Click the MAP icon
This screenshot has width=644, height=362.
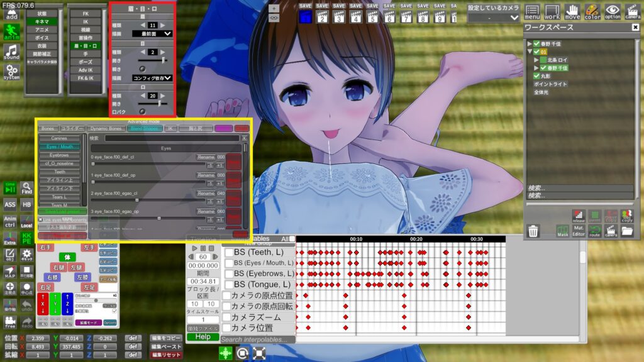[x=10, y=271]
